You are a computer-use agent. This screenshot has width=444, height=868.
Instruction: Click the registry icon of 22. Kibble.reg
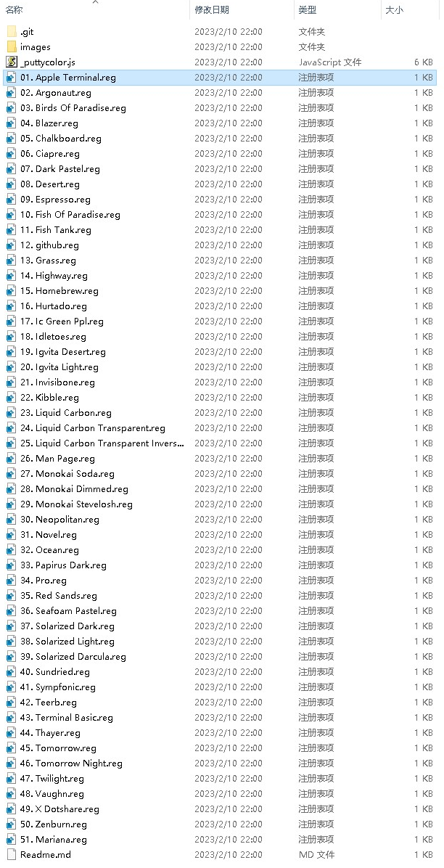pyautogui.click(x=12, y=397)
